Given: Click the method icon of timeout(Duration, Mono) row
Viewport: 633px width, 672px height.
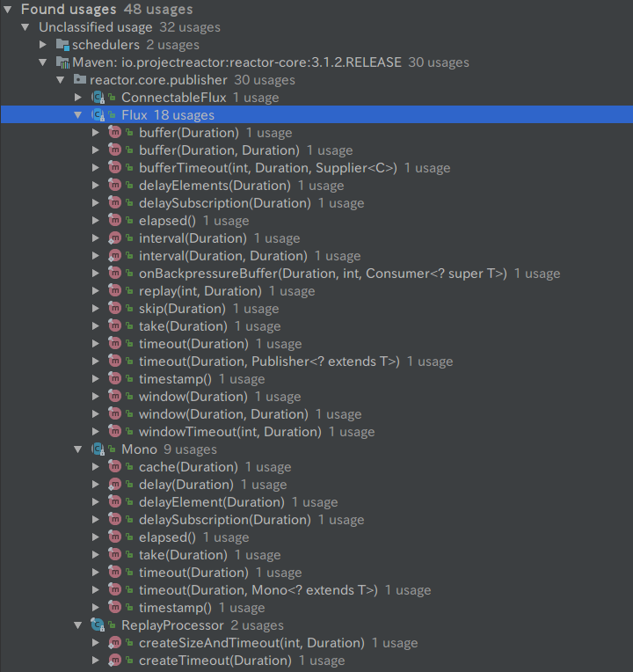Looking at the screenshot, I should point(115,589).
